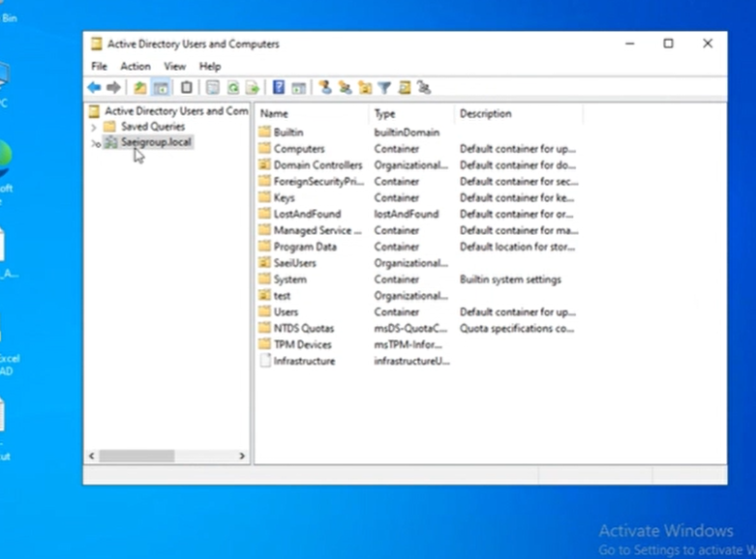Select Saved Queries in the tree
The width and height of the screenshot is (756, 559).
click(153, 127)
